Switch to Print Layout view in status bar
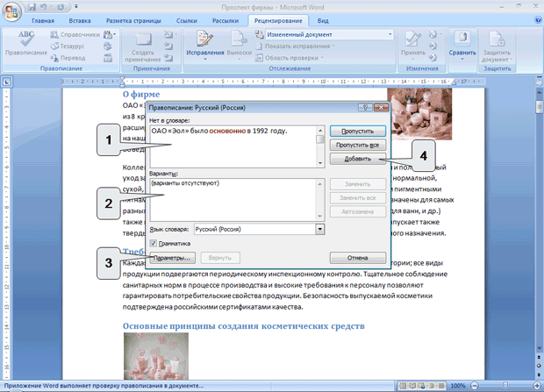 [403, 385]
